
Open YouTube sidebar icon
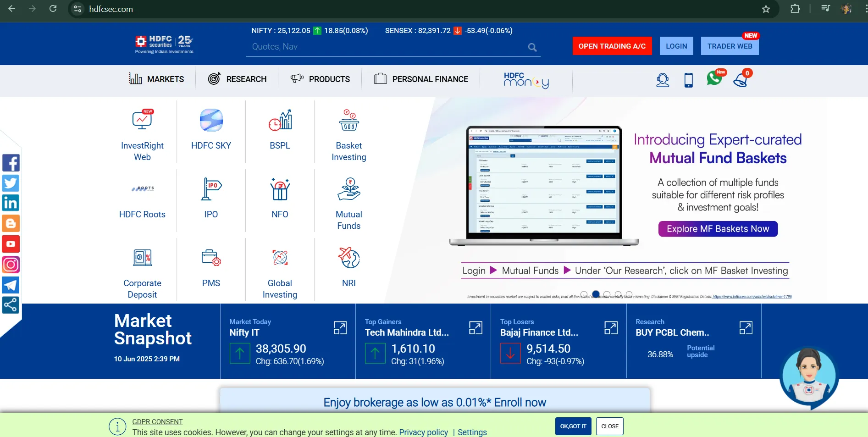click(11, 244)
